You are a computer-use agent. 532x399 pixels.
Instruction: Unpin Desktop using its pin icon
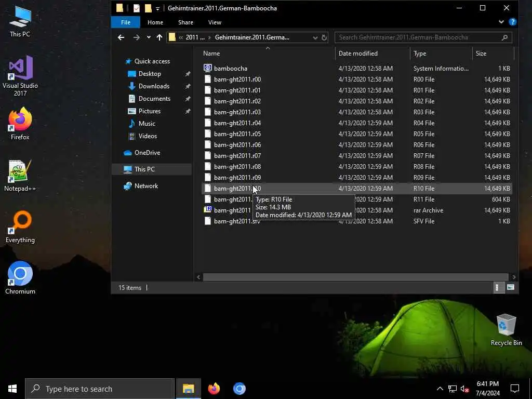pos(188,74)
